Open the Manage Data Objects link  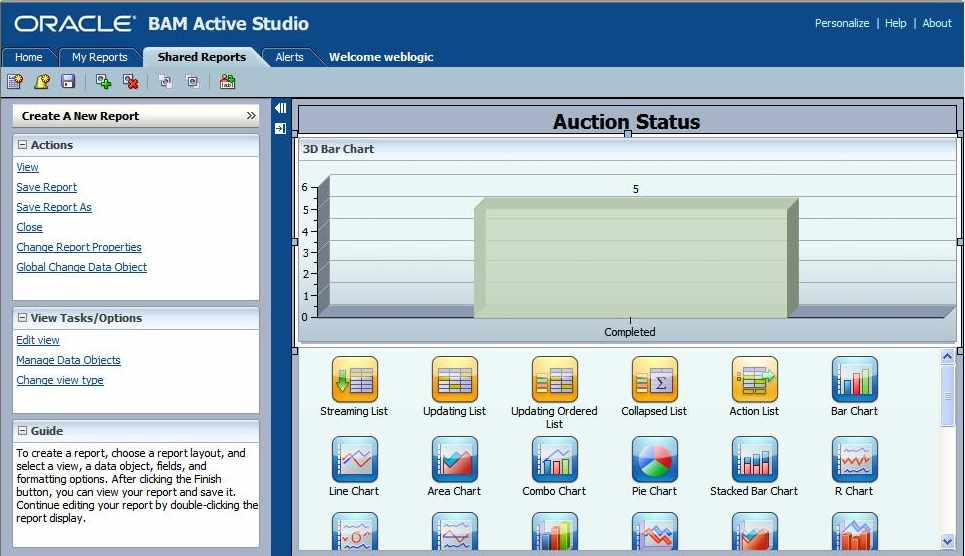(68, 360)
